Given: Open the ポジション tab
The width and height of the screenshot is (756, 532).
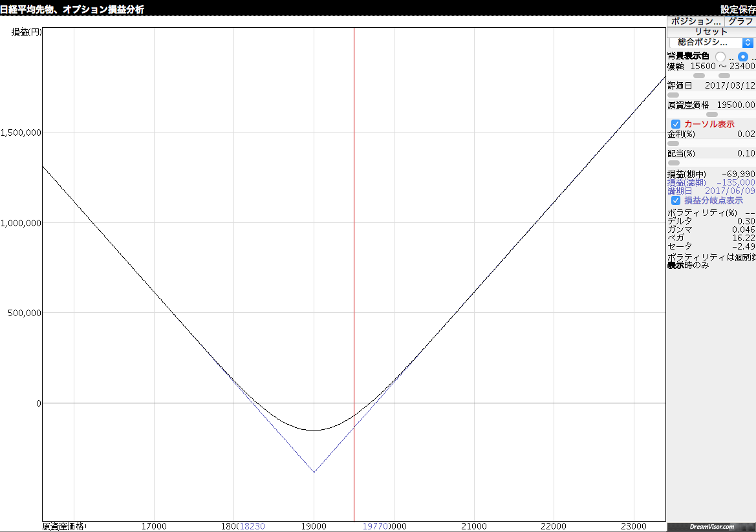Looking at the screenshot, I should point(695,21).
